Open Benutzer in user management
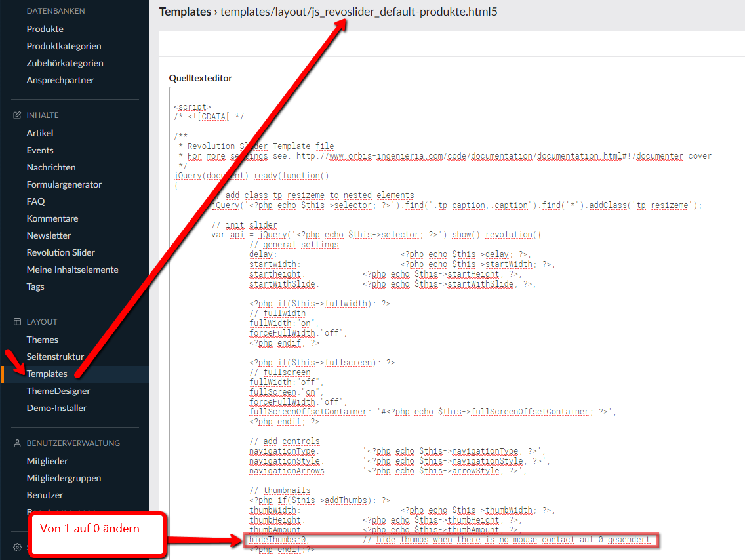The width and height of the screenshot is (745, 560). click(x=45, y=496)
